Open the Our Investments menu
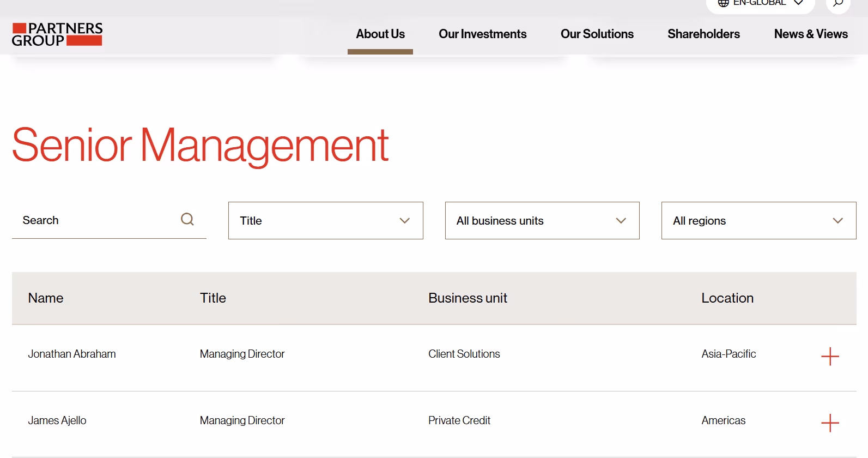 point(483,34)
